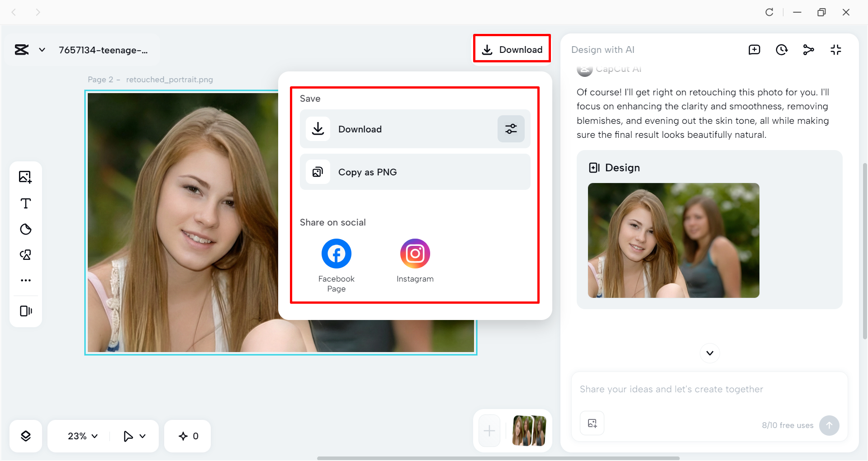Viewport: 868px width, 461px height.
Task: Go back with the left arrow
Action: pos(14,12)
